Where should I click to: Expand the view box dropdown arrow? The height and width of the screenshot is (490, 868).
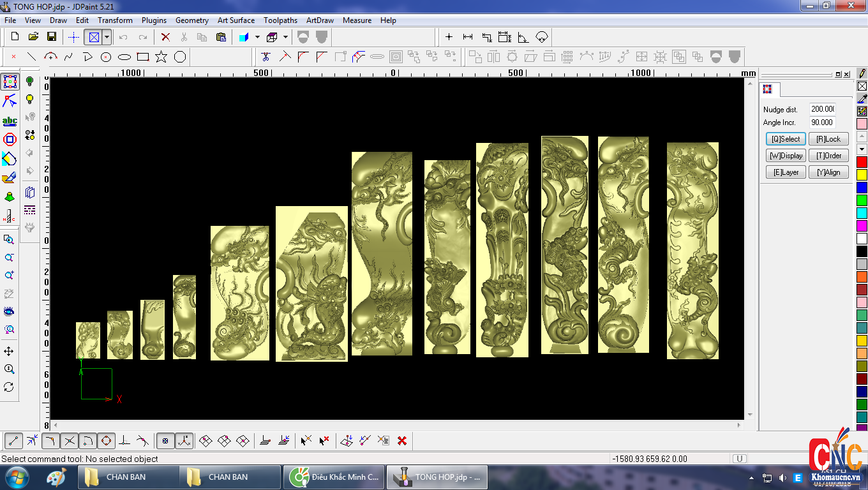coord(107,37)
